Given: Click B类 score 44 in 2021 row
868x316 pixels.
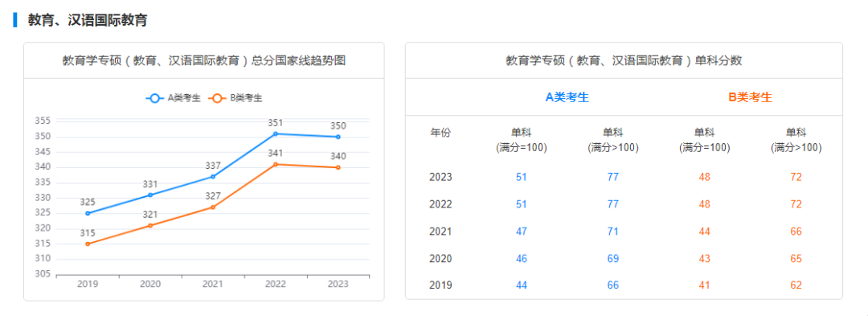Looking at the screenshot, I should click(x=705, y=232).
